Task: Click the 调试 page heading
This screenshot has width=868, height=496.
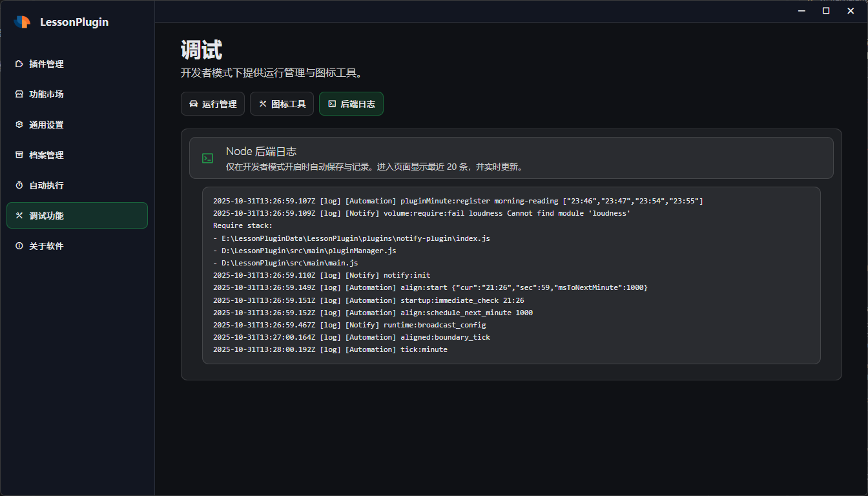Action: [x=201, y=50]
